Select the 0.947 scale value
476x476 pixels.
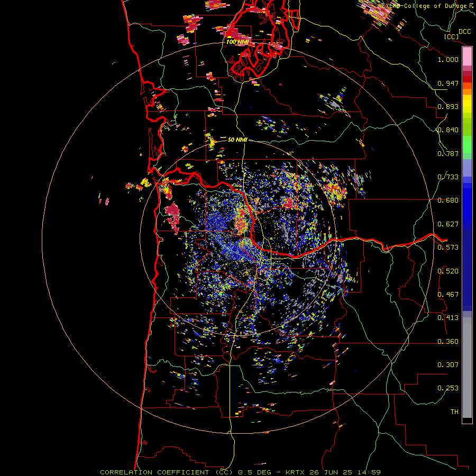[448, 83]
